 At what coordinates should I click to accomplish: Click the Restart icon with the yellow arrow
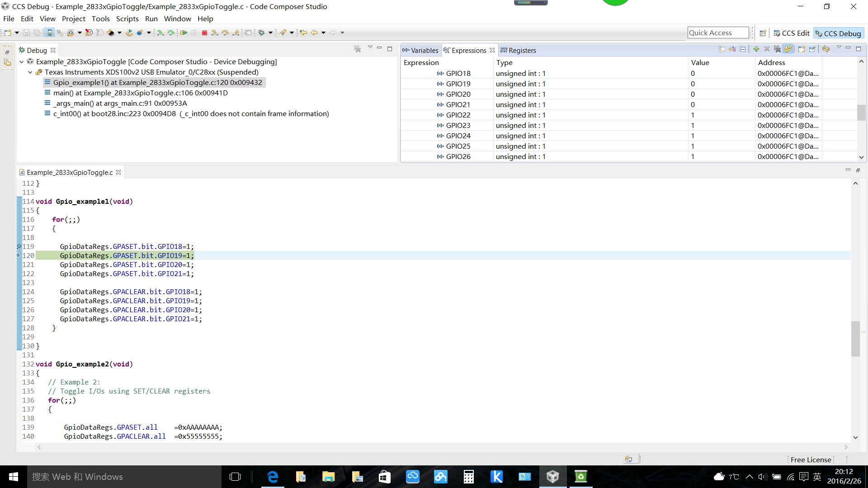click(x=129, y=33)
